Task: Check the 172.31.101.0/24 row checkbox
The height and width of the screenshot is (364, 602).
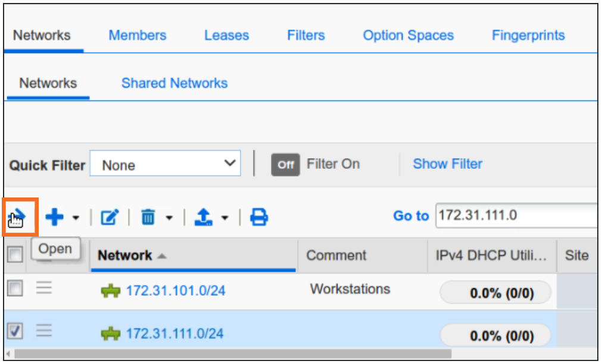Action: tap(14, 289)
